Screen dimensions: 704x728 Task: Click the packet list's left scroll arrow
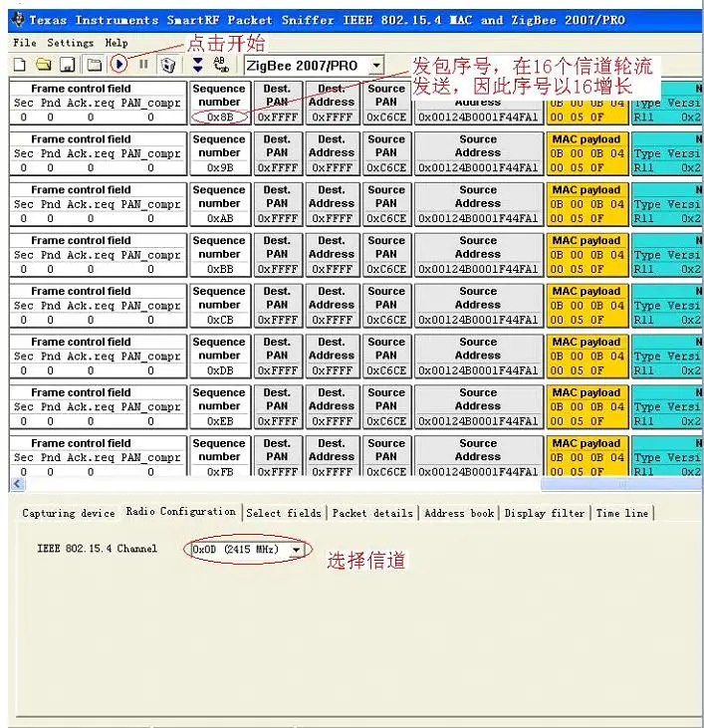click(17, 484)
